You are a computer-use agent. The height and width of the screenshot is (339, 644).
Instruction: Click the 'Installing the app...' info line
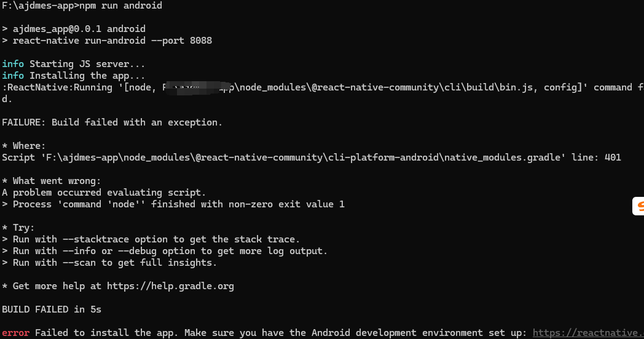[74, 76]
